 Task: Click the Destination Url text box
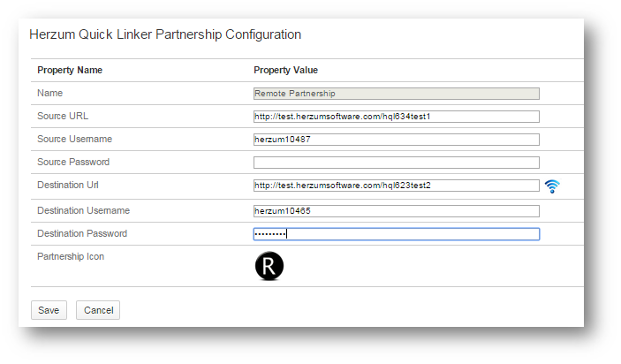click(x=396, y=186)
